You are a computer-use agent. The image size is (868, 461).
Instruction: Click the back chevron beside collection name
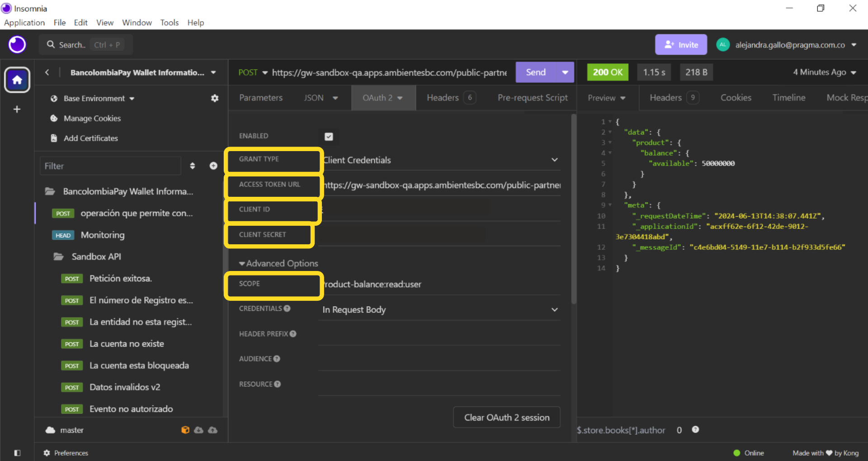47,72
